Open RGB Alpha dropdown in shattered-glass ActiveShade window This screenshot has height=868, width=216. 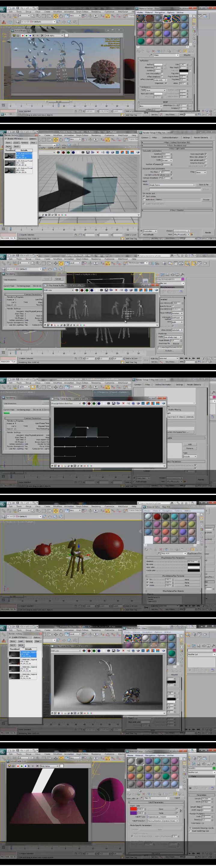(54, 36)
